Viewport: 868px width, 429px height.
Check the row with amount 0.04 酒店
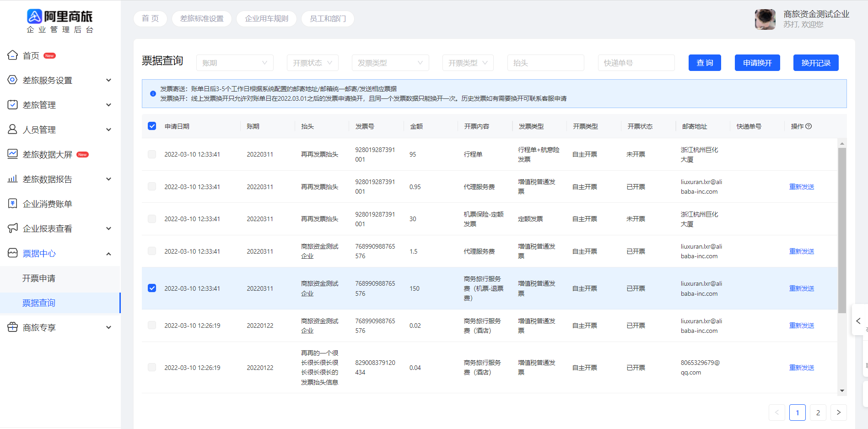152,367
